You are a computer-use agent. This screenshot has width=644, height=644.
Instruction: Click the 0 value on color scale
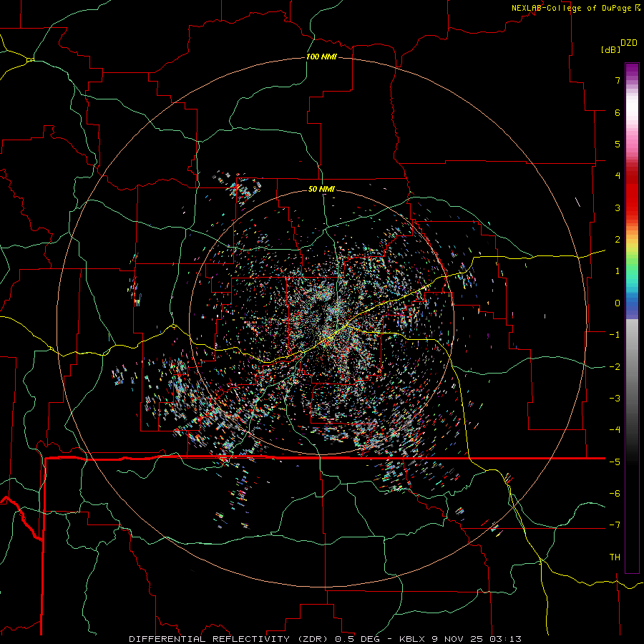pyautogui.click(x=618, y=303)
